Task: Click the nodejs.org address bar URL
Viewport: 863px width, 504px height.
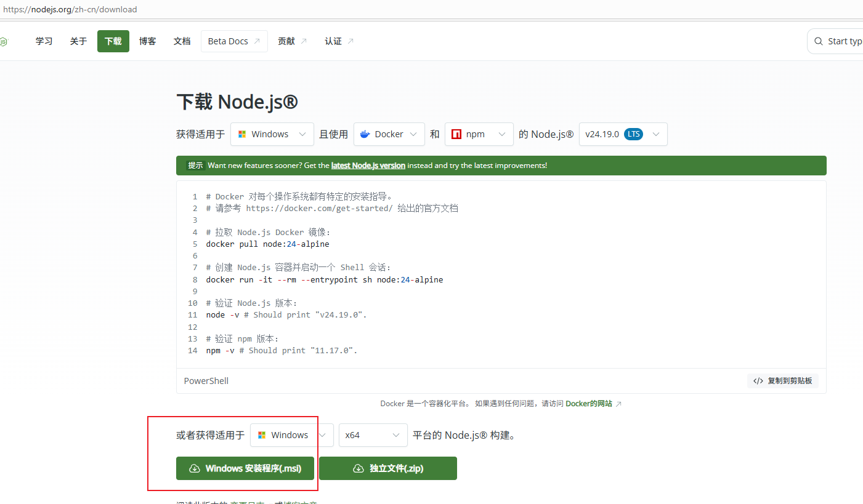Action: point(70,9)
